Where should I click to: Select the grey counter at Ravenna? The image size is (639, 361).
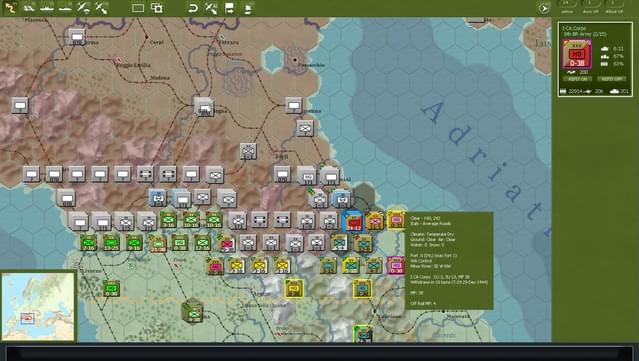293,106
